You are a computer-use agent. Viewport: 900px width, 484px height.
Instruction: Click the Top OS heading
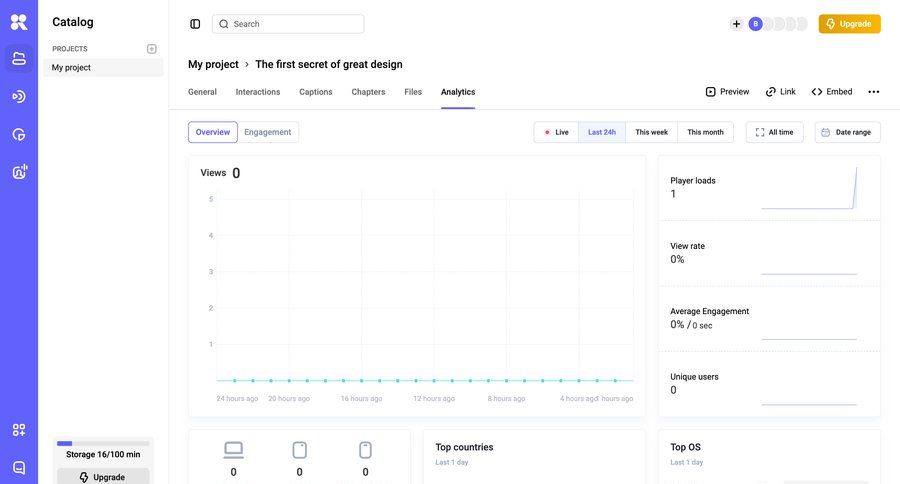(x=685, y=447)
